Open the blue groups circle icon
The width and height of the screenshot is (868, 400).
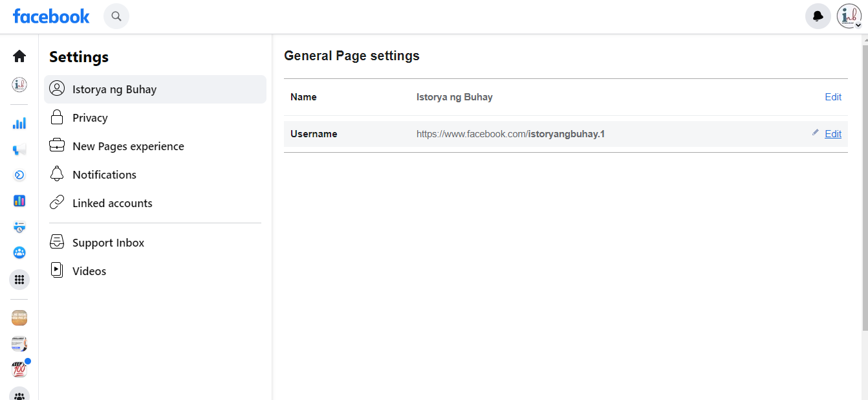coord(19,252)
